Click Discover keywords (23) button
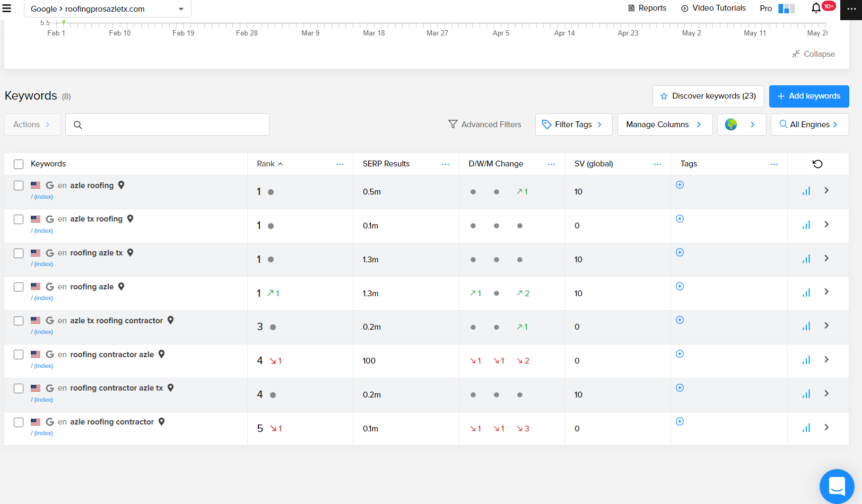Screen dimensions: 862x504 (708, 96)
